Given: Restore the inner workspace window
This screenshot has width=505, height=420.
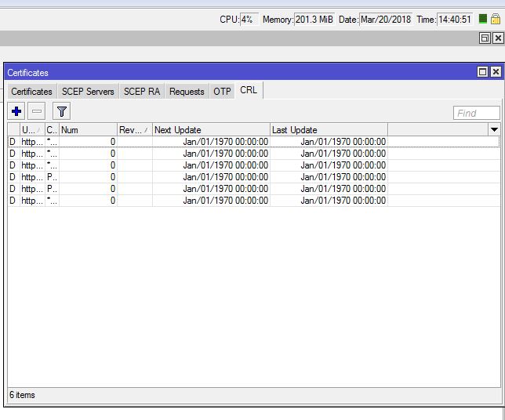Looking at the screenshot, I should [485, 38].
